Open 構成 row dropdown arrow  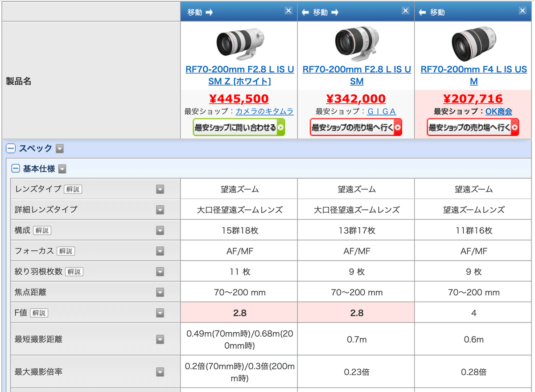[160, 230]
